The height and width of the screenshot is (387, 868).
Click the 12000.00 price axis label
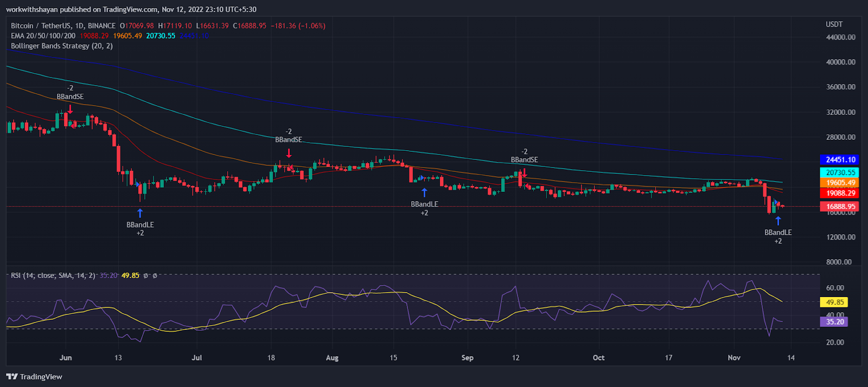841,237
